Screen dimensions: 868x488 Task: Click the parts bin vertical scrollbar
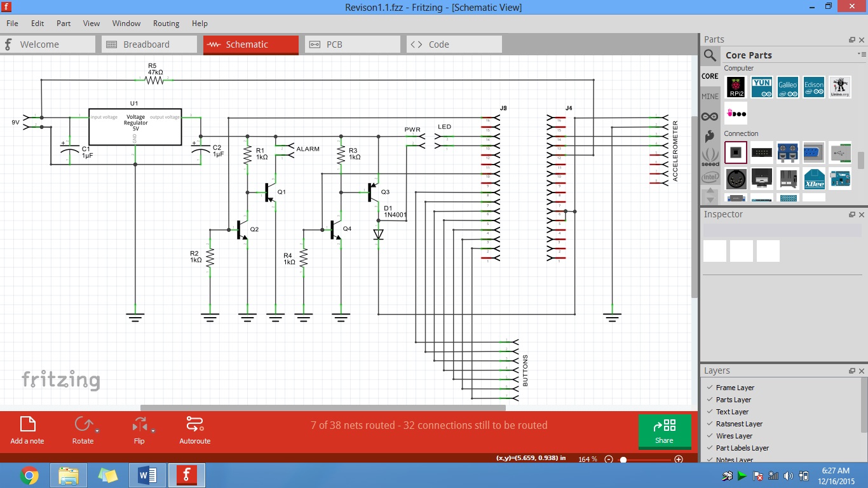(x=861, y=160)
